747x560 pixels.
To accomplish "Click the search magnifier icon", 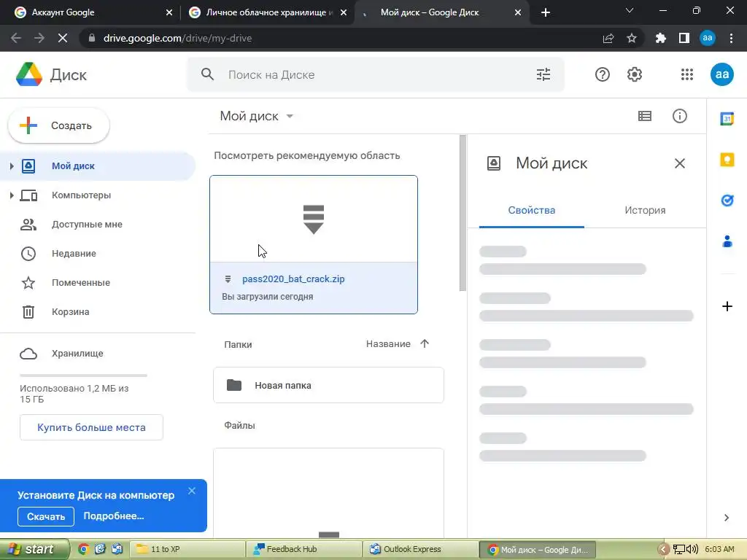I will coord(207,74).
